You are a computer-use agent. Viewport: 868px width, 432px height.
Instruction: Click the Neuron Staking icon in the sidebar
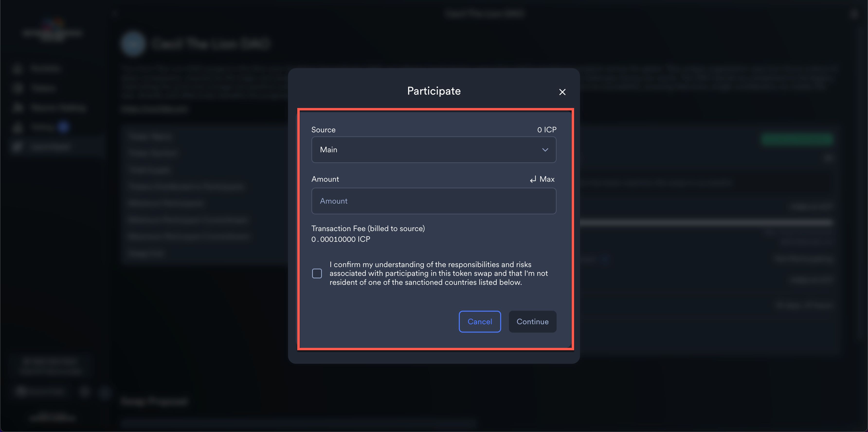click(18, 107)
